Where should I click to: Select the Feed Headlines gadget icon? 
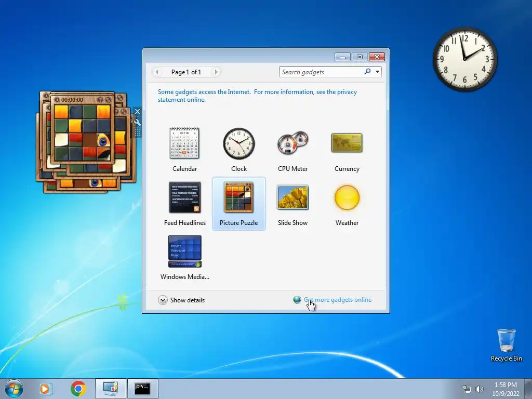pos(185,197)
